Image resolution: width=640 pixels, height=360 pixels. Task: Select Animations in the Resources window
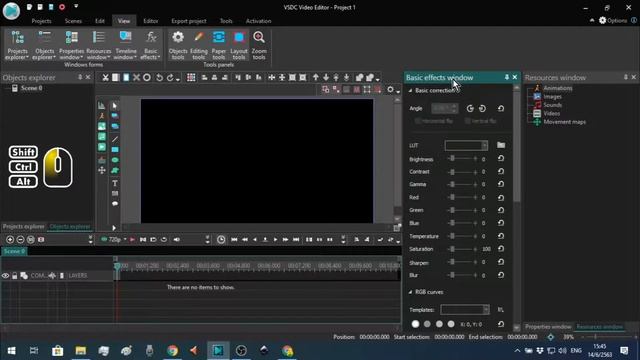558,88
